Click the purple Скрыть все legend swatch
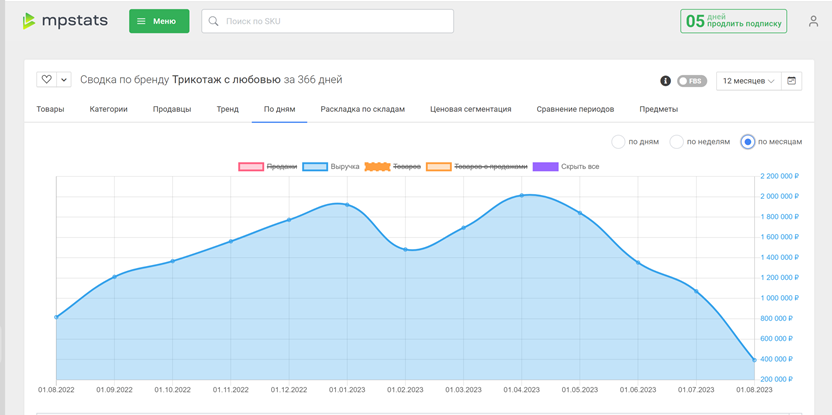The image size is (832, 415). pos(545,167)
